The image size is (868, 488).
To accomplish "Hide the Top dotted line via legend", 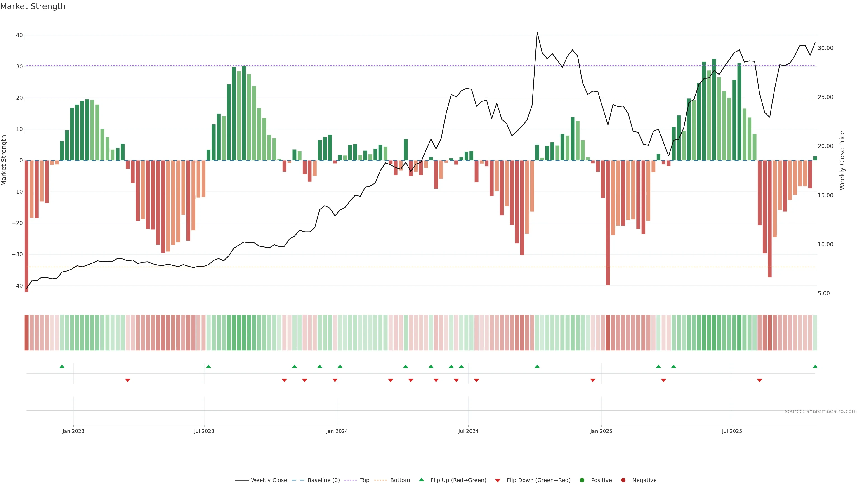I will 364,480.
